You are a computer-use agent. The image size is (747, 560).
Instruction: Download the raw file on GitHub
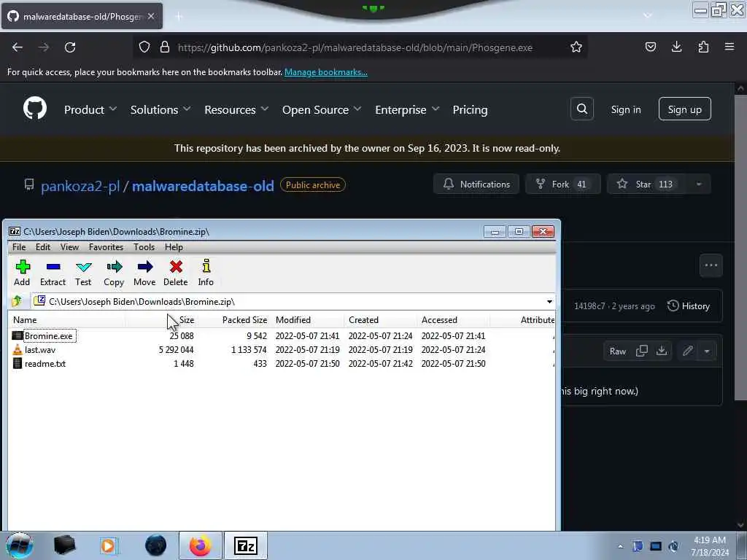tap(662, 351)
